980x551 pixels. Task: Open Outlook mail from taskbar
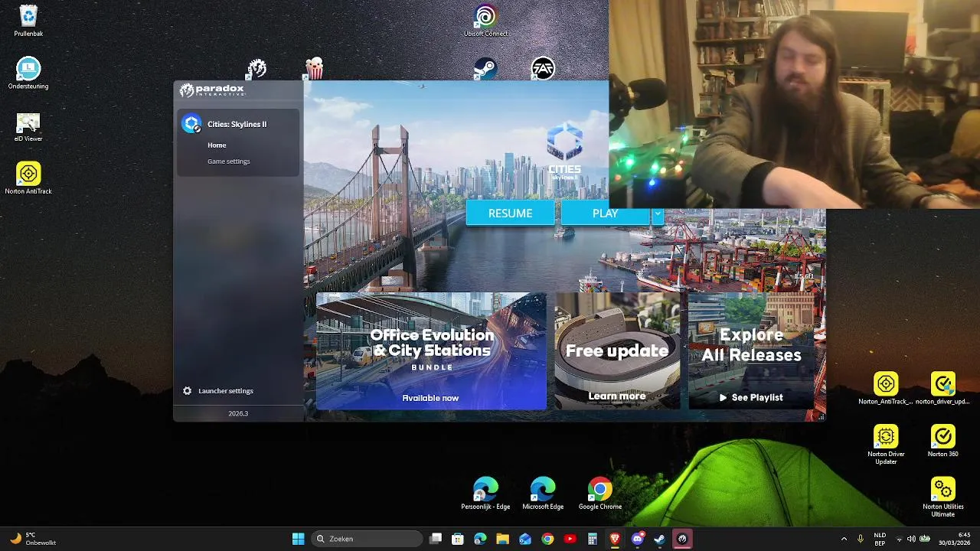[525, 539]
